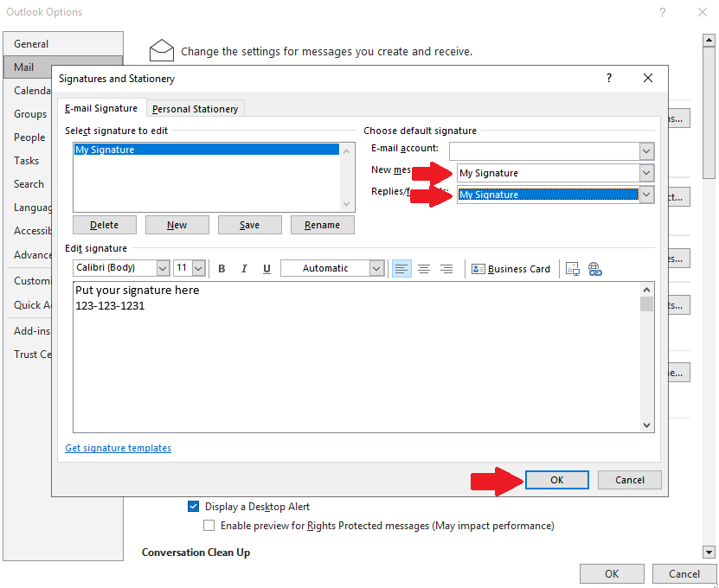Select People in Outlook Options sidebar
The width and height of the screenshot is (719, 588).
[x=28, y=137]
